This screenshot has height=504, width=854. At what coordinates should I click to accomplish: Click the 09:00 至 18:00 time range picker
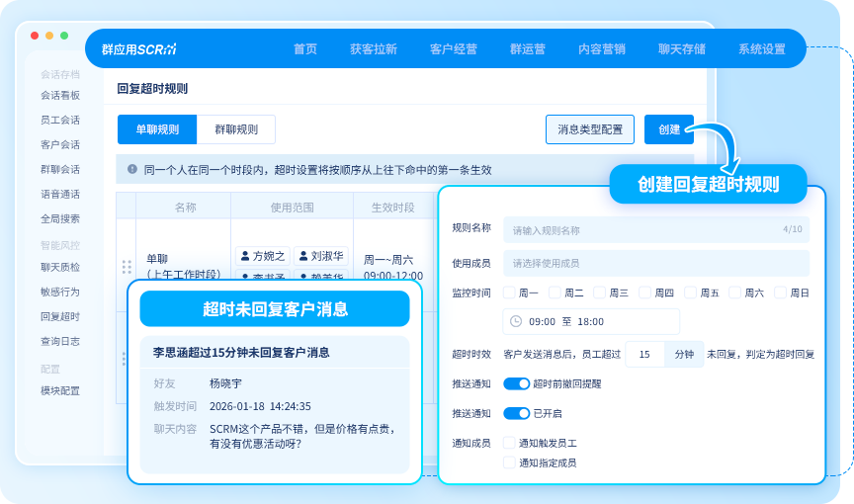(x=591, y=321)
